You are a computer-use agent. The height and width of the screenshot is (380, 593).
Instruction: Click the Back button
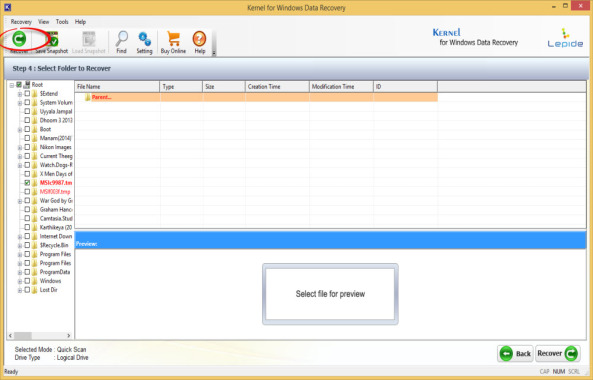click(x=515, y=354)
